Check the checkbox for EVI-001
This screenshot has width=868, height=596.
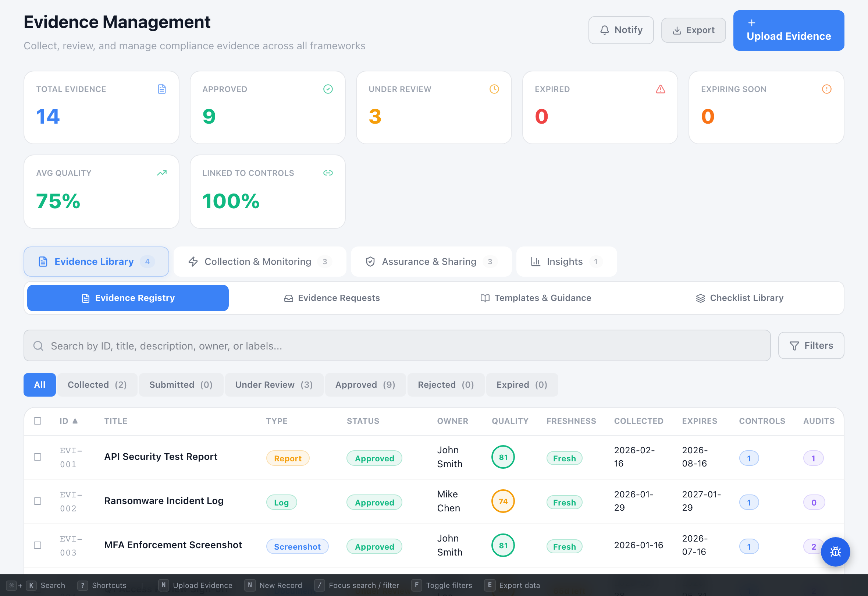[38, 457]
